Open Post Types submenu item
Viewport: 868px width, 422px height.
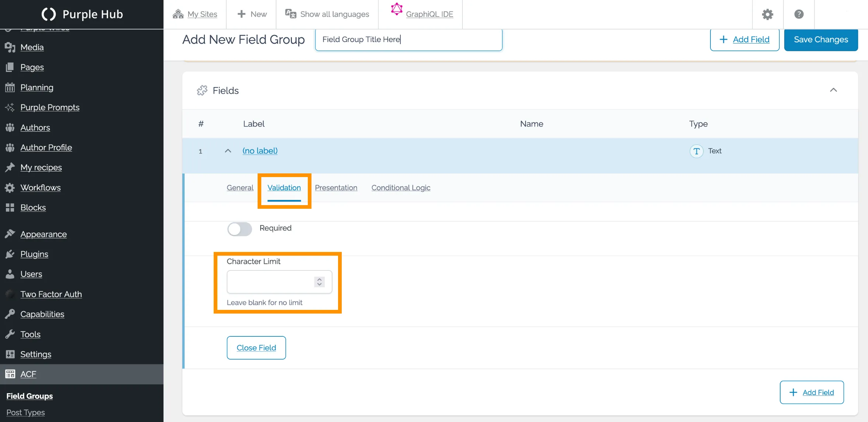pos(25,412)
